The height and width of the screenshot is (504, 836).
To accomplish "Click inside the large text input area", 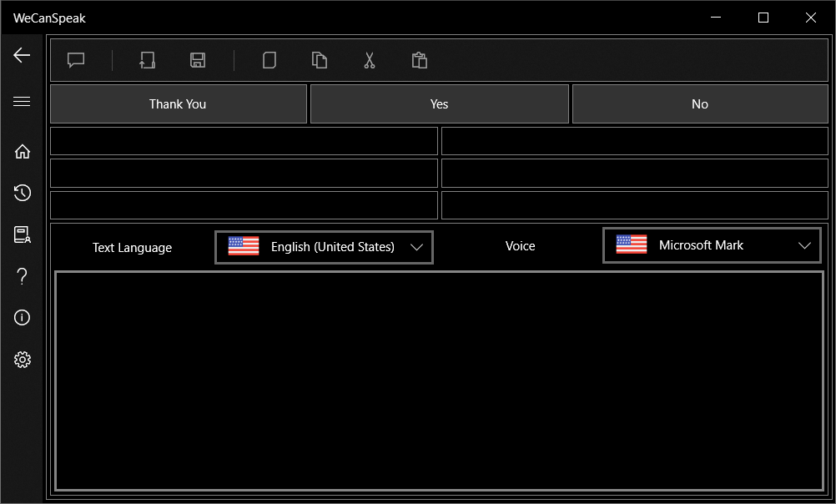I will point(440,381).
